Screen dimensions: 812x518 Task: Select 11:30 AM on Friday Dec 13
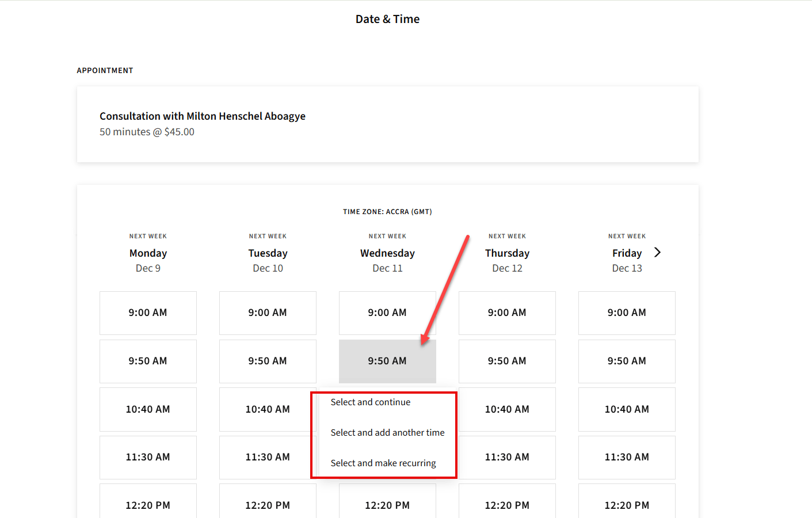(627, 457)
